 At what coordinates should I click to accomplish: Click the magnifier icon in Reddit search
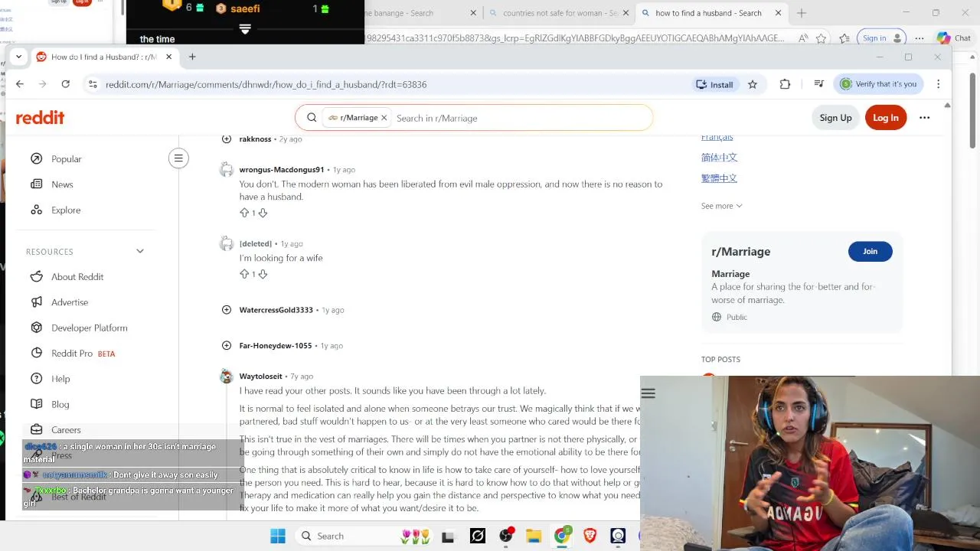(x=312, y=118)
